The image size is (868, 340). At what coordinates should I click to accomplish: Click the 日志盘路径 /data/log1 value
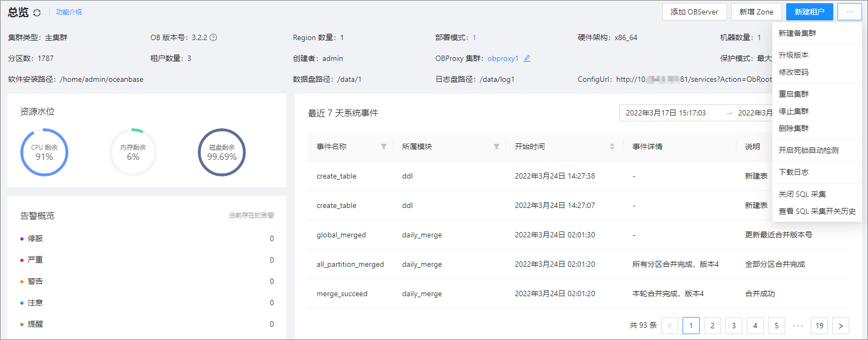(497, 79)
